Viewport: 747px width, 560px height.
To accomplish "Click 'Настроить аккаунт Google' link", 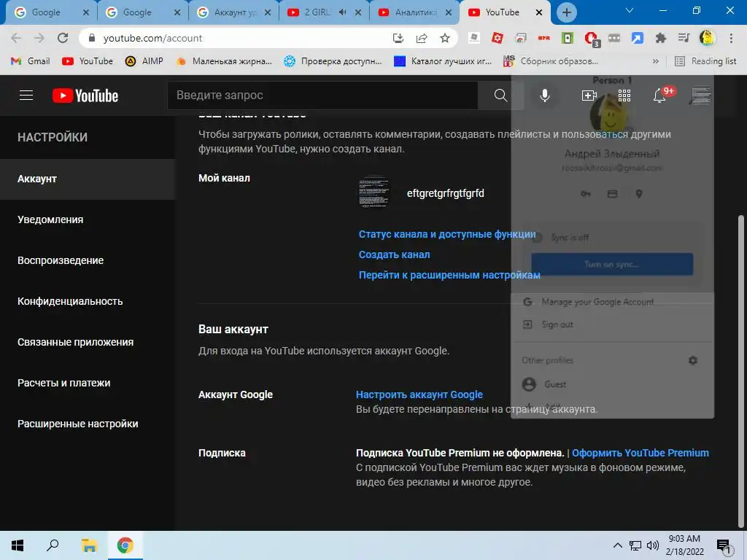I will (x=419, y=394).
